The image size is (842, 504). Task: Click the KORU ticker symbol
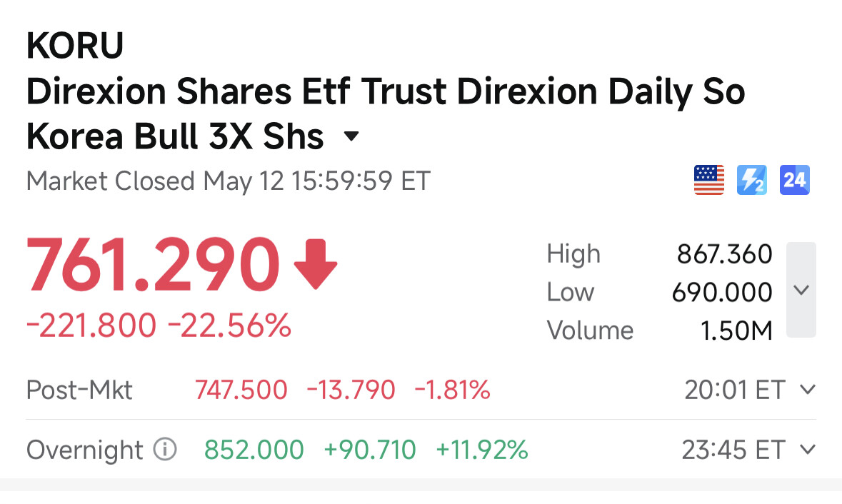pos(75,46)
